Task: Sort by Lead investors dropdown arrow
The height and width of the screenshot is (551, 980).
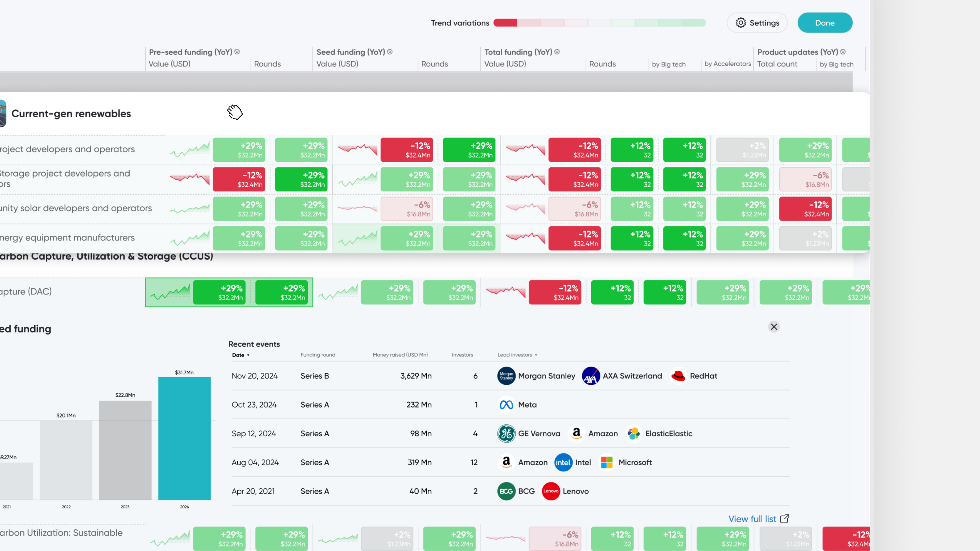Action: 536,355
